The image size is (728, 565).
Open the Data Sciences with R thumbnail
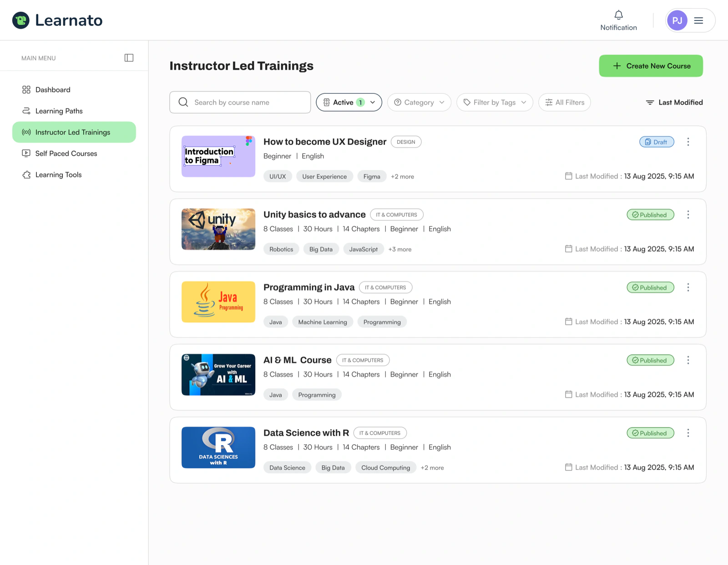pos(218,448)
